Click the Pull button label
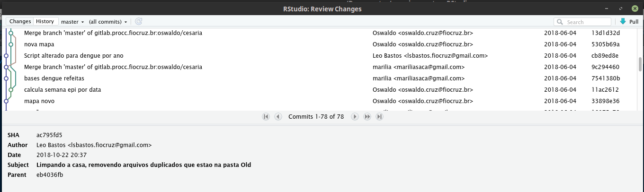 point(634,22)
